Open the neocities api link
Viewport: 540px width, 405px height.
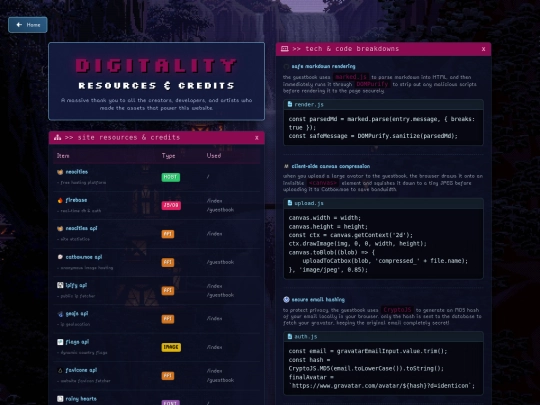click(x=81, y=228)
